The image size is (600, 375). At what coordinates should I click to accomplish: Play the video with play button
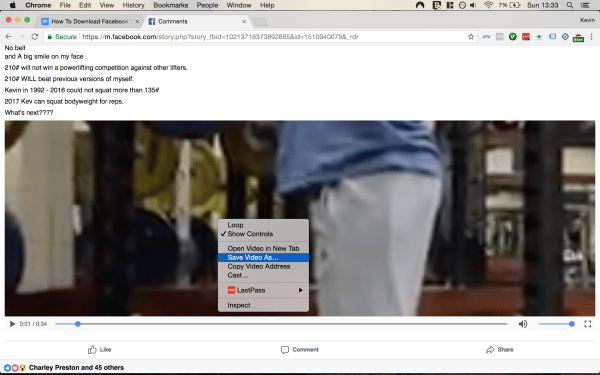[12, 324]
